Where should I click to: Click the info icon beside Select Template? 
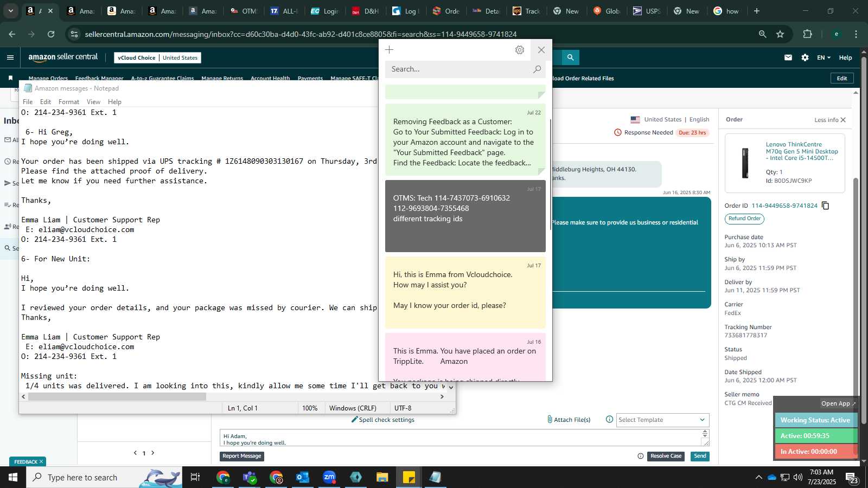[609, 420]
